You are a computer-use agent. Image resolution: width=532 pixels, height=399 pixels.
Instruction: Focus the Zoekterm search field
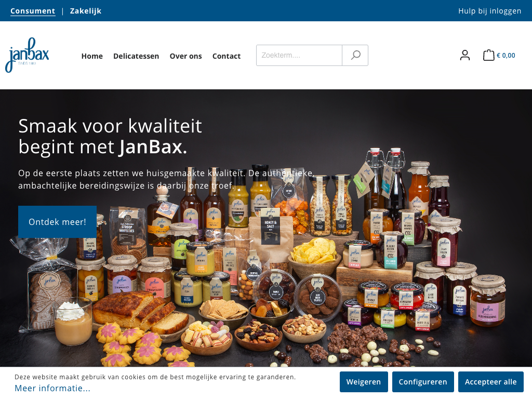(x=299, y=55)
